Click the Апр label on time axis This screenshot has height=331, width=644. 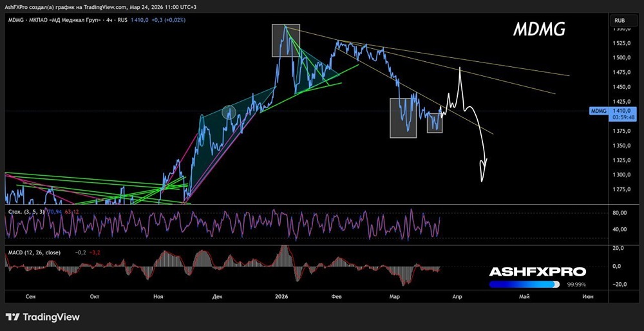[457, 296]
